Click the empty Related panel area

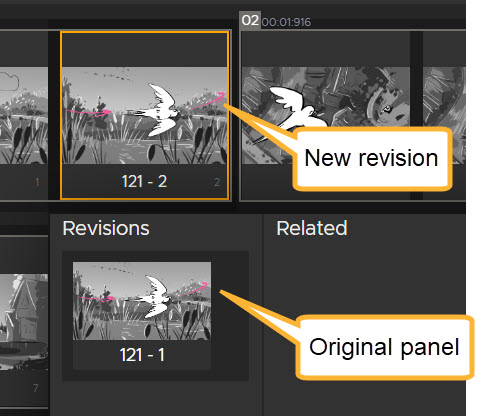364,327
